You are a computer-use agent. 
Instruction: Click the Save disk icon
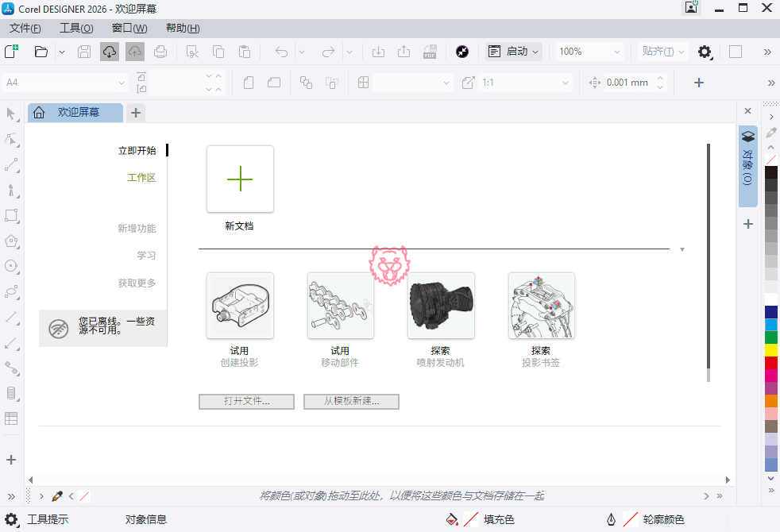[84, 52]
